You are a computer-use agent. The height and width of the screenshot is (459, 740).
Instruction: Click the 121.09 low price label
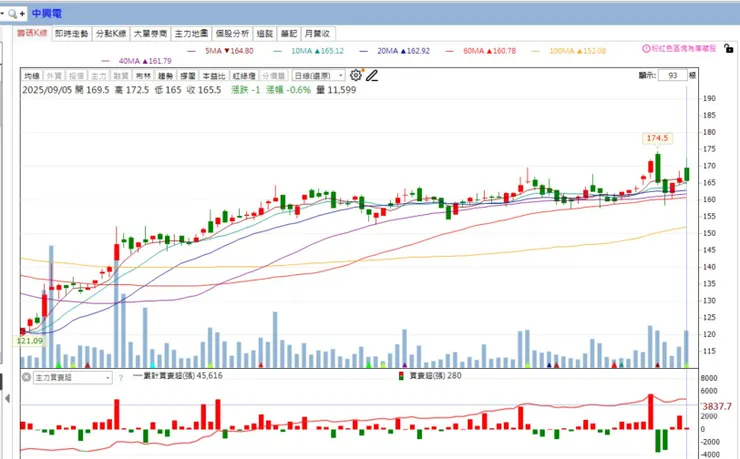(29, 341)
